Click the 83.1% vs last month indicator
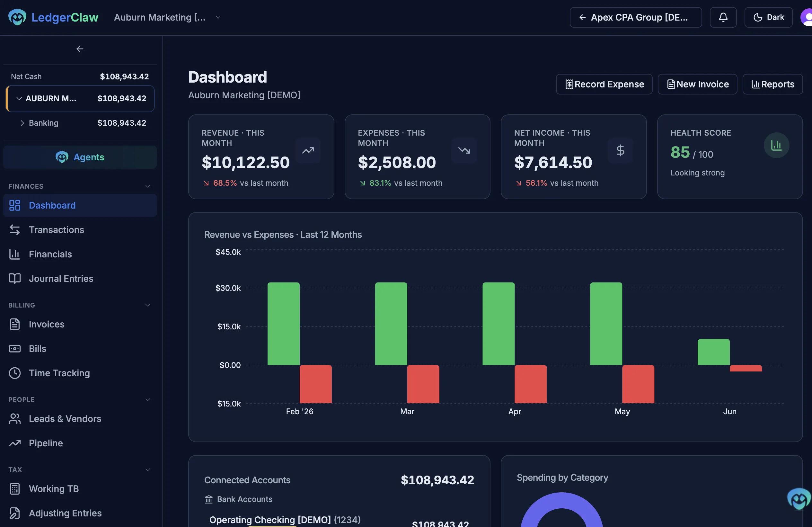 point(401,183)
